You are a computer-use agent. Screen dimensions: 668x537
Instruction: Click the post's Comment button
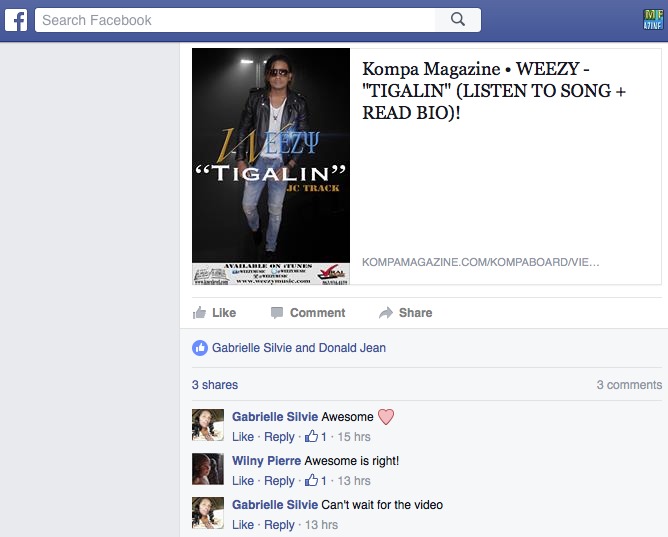[308, 313]
